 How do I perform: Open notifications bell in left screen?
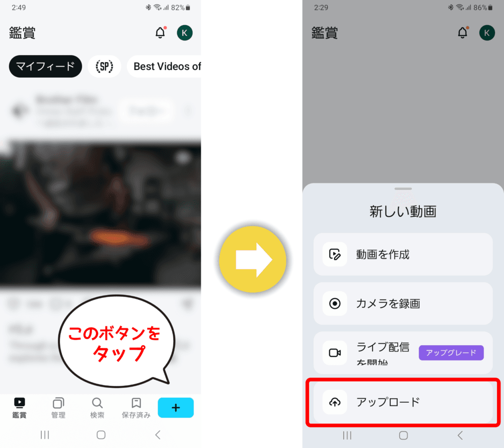coord(160,33)
